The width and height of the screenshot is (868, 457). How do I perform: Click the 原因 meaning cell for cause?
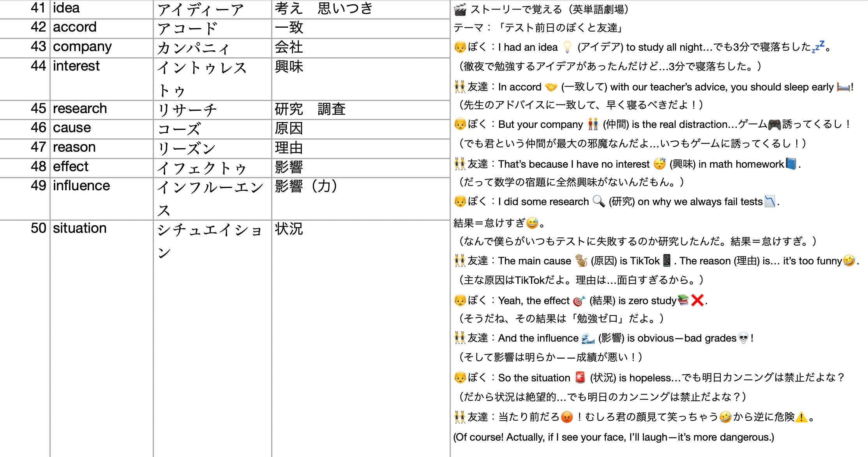pyautogui.click(x=288, y=128)
